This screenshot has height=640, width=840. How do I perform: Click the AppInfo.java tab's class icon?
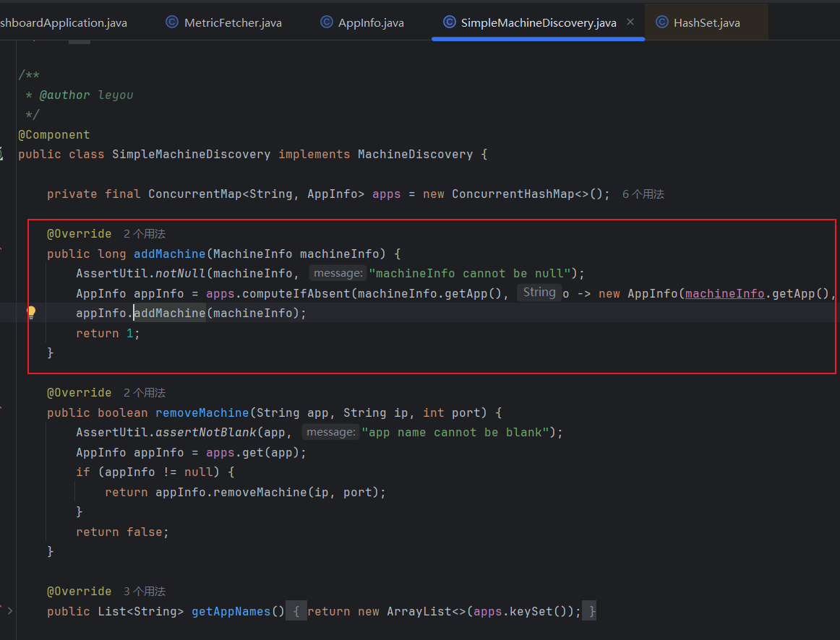click(326, 22)
